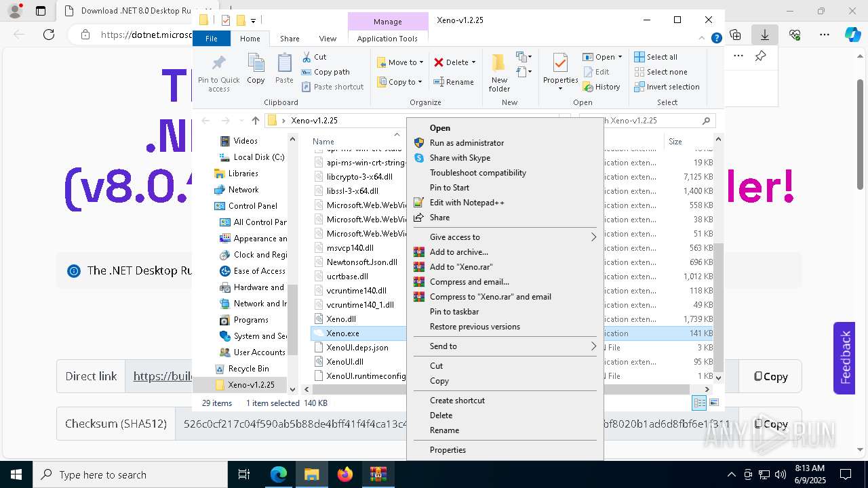Image resolution: width=868 pixels, height=488 pixels.
Task: Switch to large icons view toggle
Action: (713, 403)
